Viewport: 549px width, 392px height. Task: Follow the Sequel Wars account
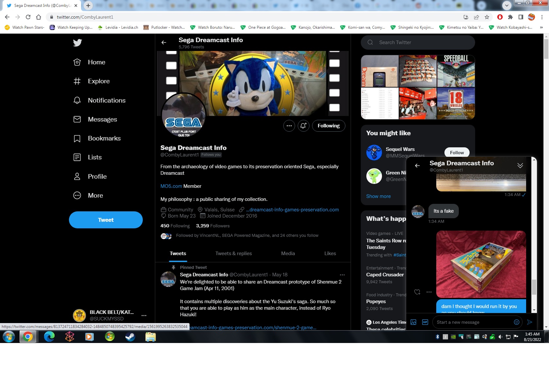(x=457, y=153)
